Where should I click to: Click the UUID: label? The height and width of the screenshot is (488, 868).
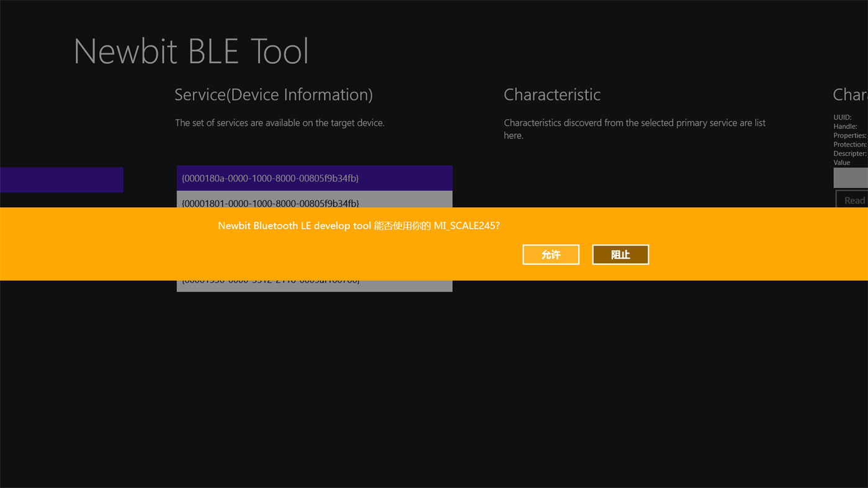point(842,117)
